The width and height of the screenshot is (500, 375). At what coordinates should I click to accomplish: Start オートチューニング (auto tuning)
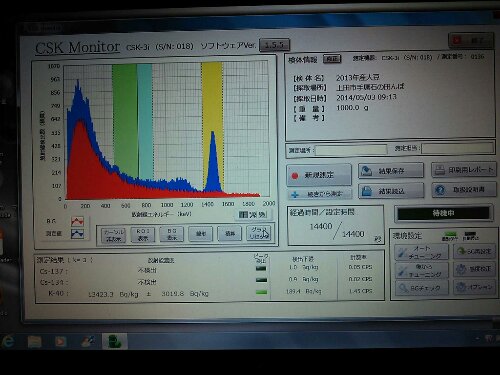[x=421, y=252]
